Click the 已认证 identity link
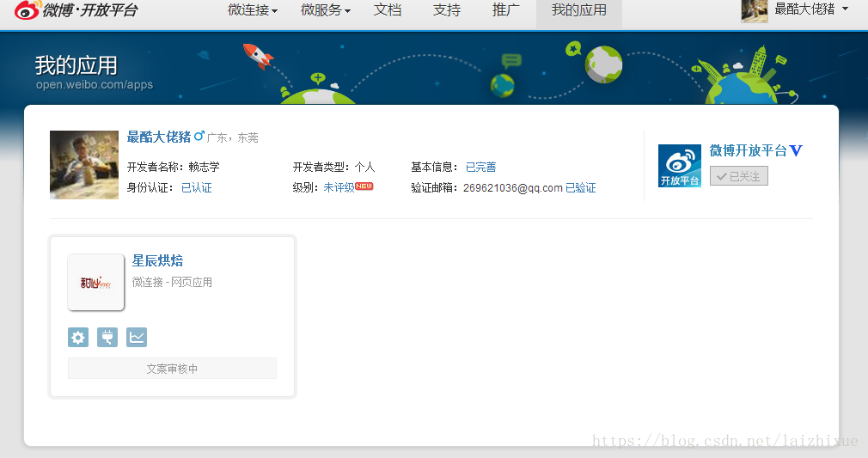Image resolution: width=868 pixels, height=458 pixels. (x=197, y=187)
